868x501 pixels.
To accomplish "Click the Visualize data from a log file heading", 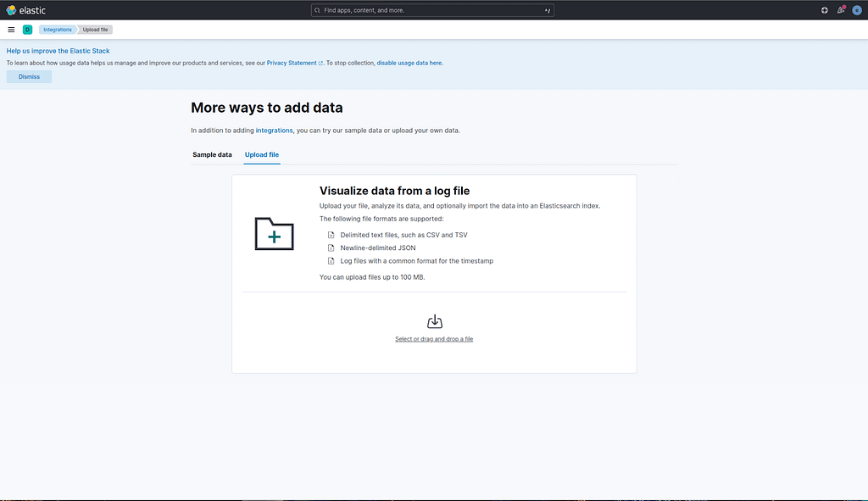I will pyautogui.click(x=395, y=191).
